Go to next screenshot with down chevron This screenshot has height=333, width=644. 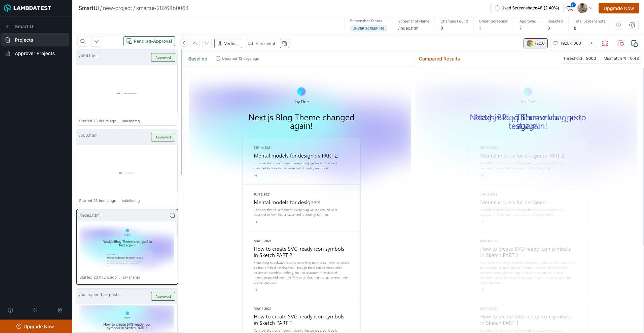207,43
